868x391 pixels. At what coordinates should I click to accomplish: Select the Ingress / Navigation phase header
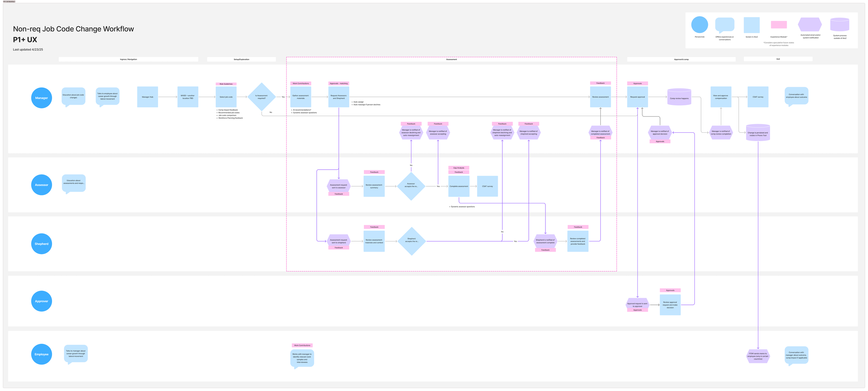click(x=128, y=59)
